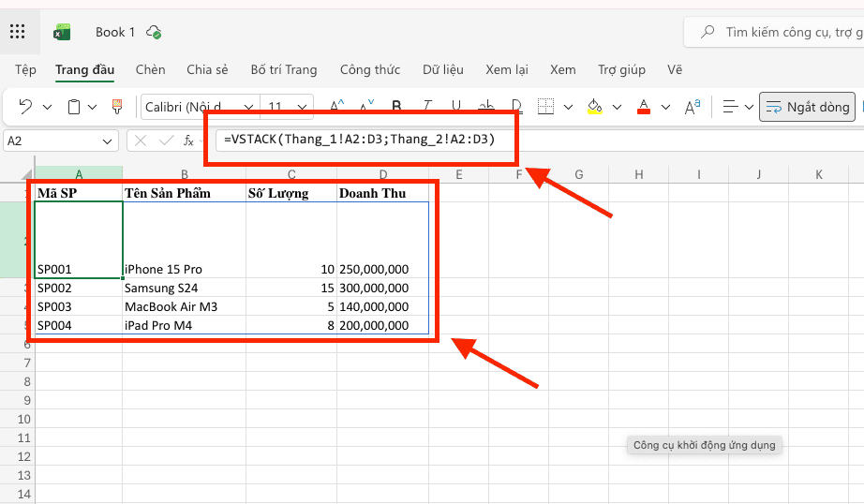The width and height of the screenshot is (864, 504).
Task: Select the Số Lượng header cell
Action: pyautogui.click(x=291, y=193)
